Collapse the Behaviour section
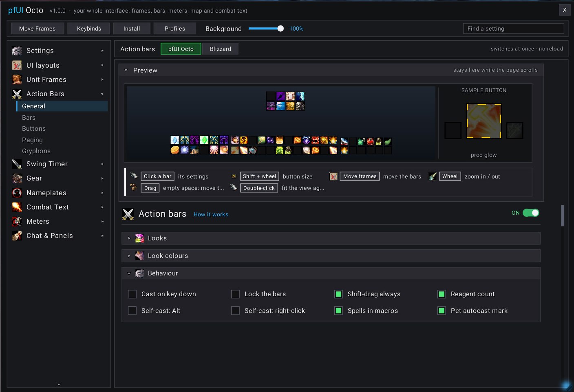 [331, 273]
